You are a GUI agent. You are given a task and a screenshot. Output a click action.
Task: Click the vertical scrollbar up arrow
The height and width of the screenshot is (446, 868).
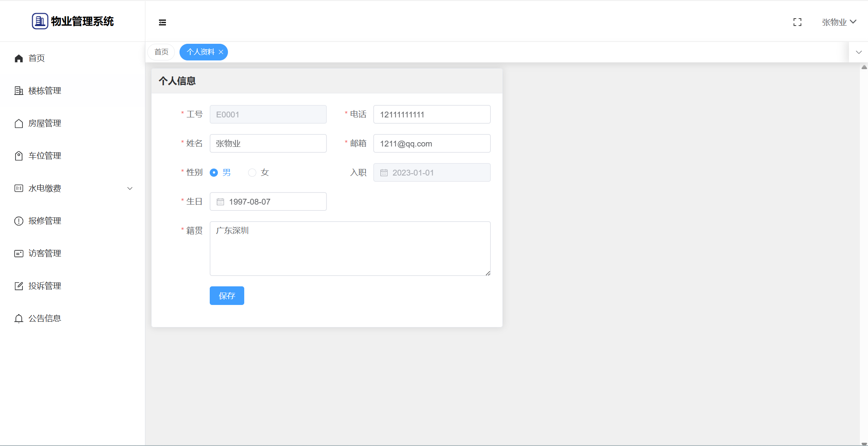864,67
